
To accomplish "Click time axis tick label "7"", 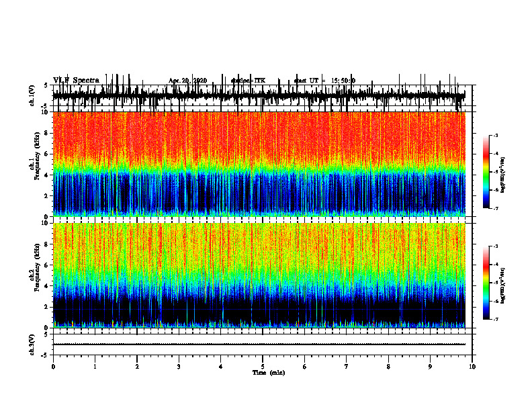I will [x=347, y=367].
